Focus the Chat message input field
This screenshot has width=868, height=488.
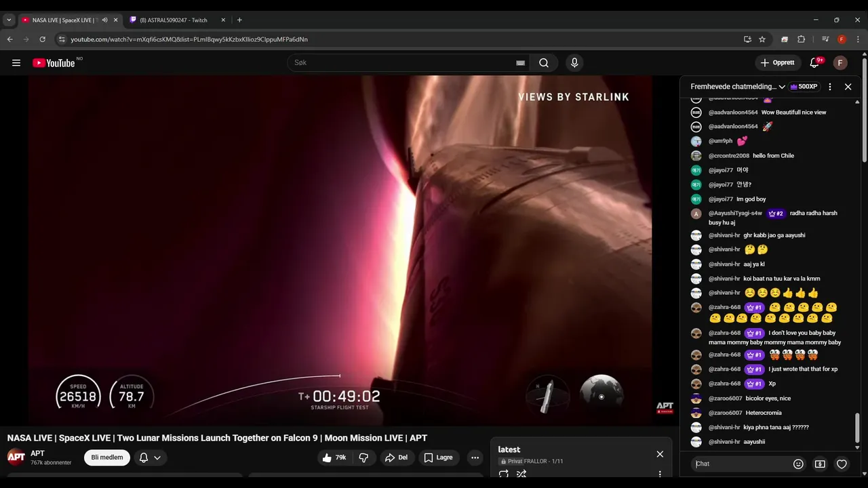click(x=741, y=464)
